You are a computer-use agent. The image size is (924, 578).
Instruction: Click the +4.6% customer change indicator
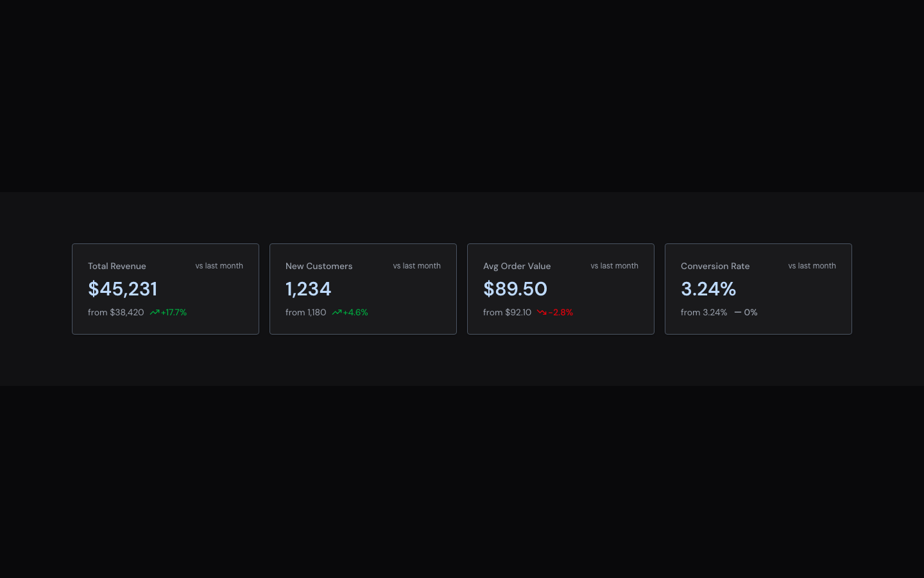[x=355, y=313]
